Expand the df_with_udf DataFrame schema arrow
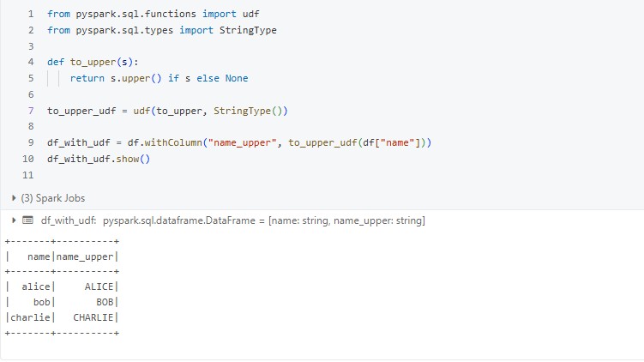This screenshot has width=644, height=362. (x=14, y=220)
